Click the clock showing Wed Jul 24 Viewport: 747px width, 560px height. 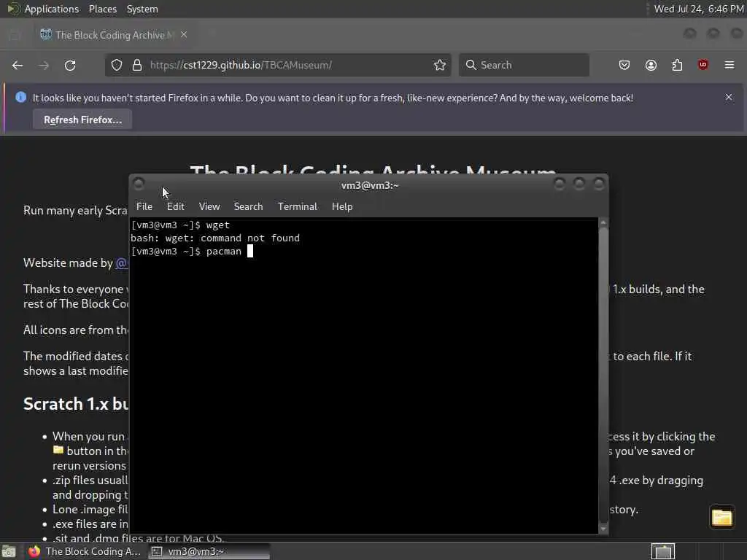tap(698, 9)
